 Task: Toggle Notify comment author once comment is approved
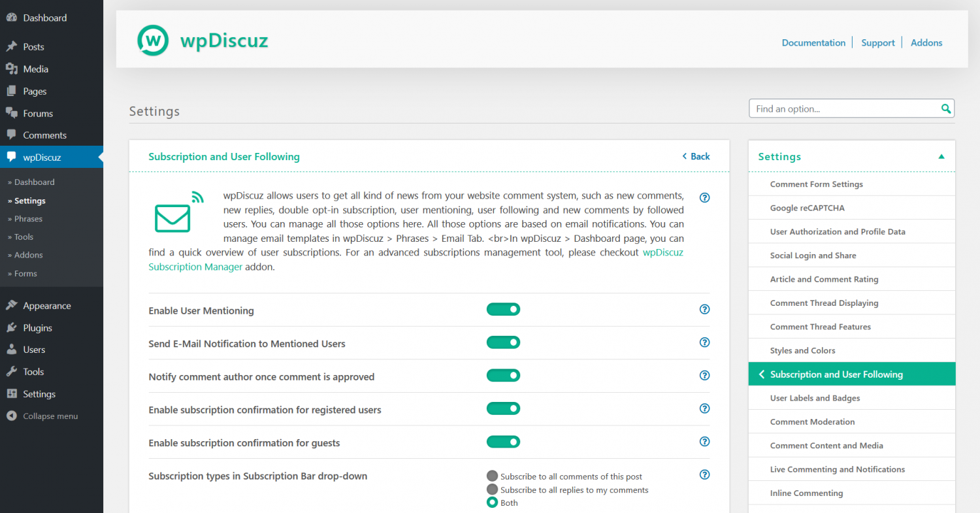pyautogui.click(x=503, y=375)
